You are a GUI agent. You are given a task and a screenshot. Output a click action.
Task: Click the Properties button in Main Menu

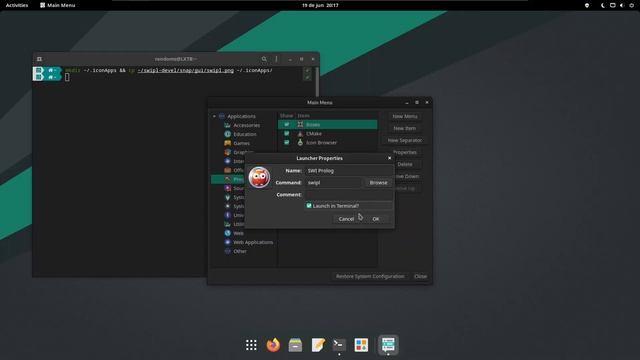(404, 152)
